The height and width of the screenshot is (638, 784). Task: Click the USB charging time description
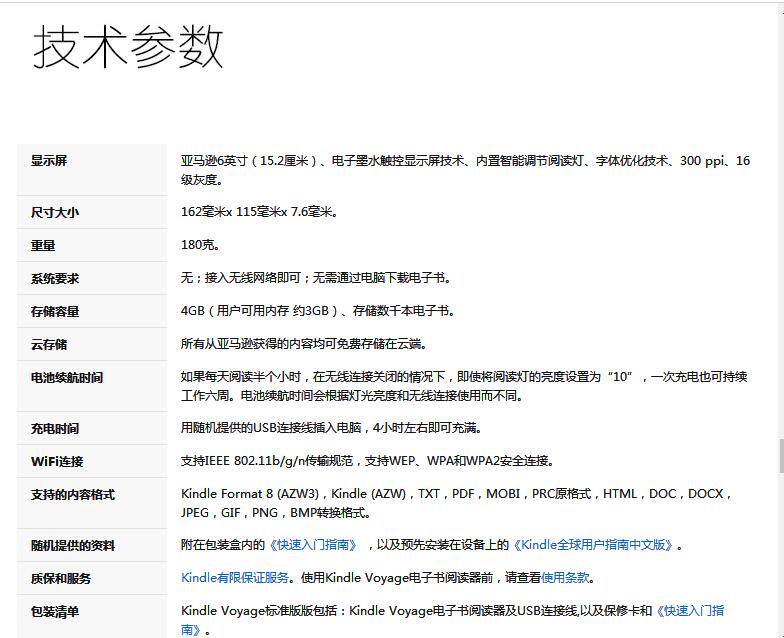coord(331,428)
